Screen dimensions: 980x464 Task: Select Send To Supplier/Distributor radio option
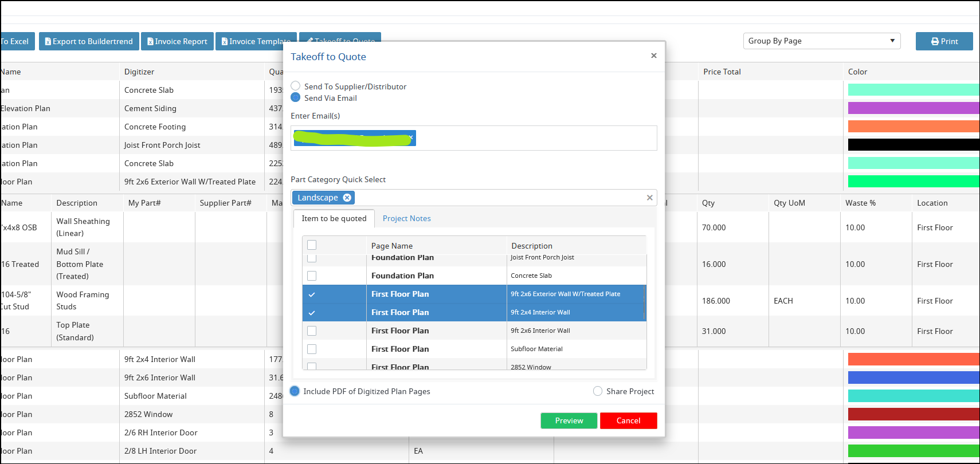296,86
